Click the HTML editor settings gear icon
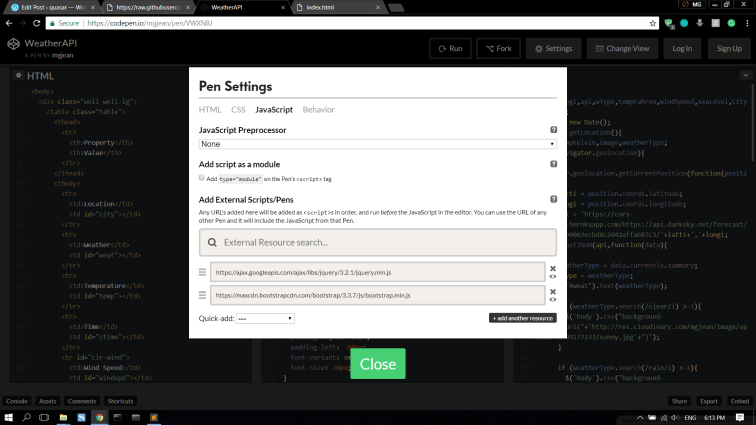 tap(17, 76)
